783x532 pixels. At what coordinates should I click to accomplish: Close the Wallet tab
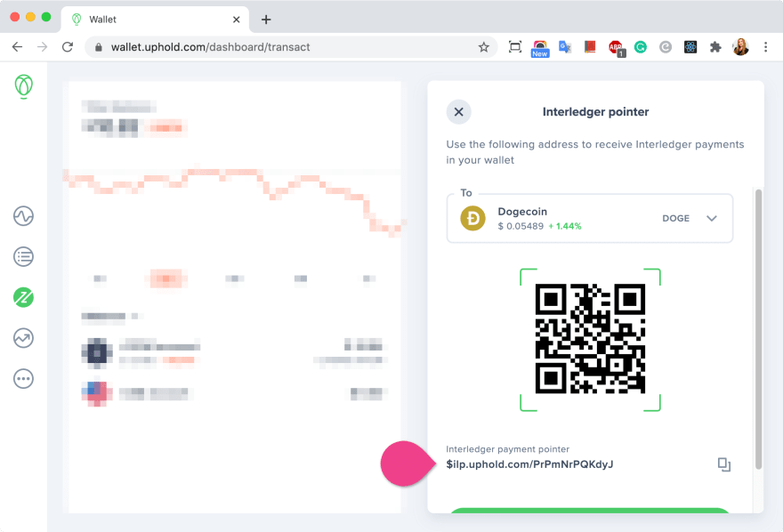pos(236,20)
